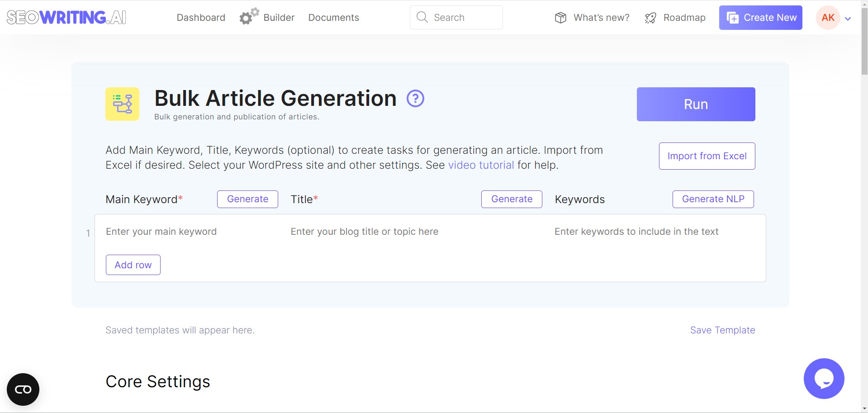Click the scrollbar down arrow

point(864,409)
